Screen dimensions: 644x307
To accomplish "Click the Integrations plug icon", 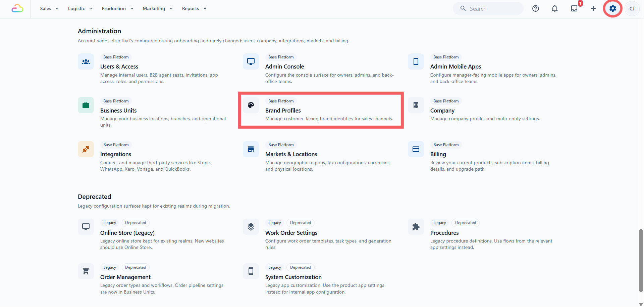I will tap(86, 149).
